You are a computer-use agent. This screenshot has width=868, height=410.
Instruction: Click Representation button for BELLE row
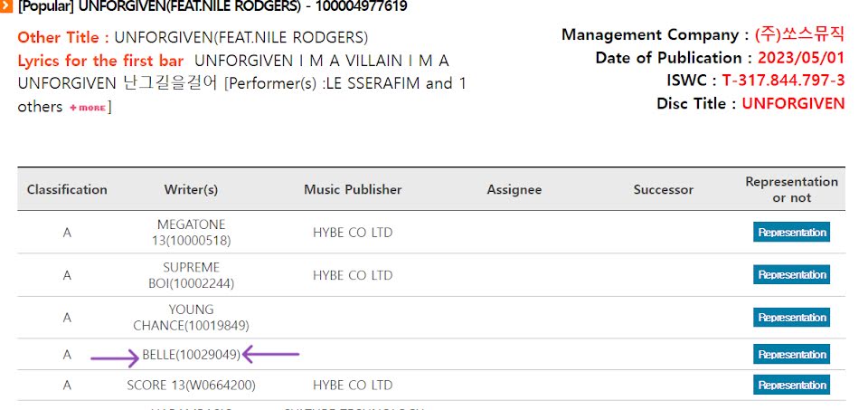[x=791, y=354]
